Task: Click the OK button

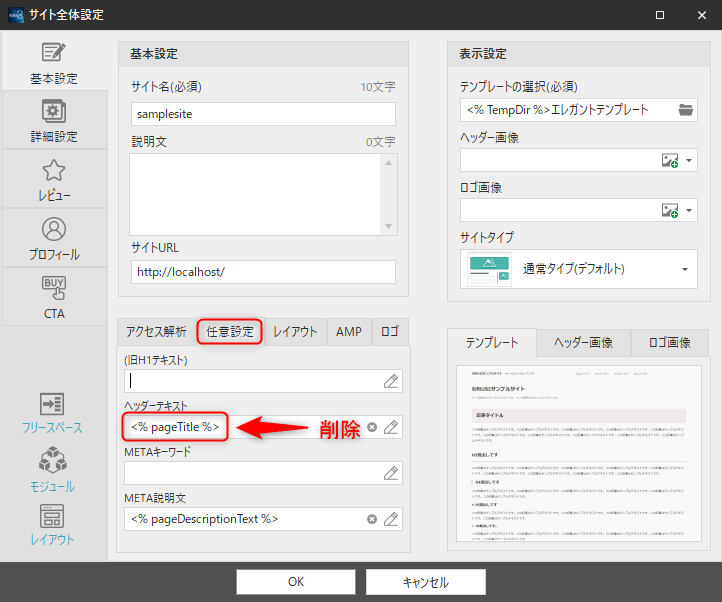Action: click(x=295, y=582)
